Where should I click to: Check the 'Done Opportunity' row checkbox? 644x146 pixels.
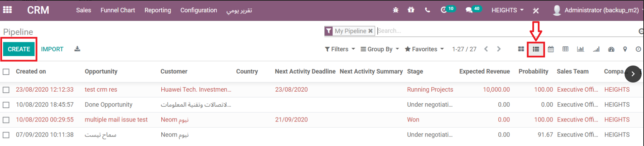(x=6, y=105)
